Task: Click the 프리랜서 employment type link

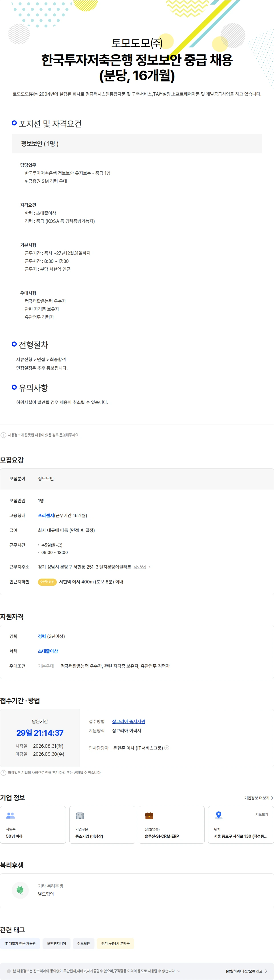Action: click(46, 515)
